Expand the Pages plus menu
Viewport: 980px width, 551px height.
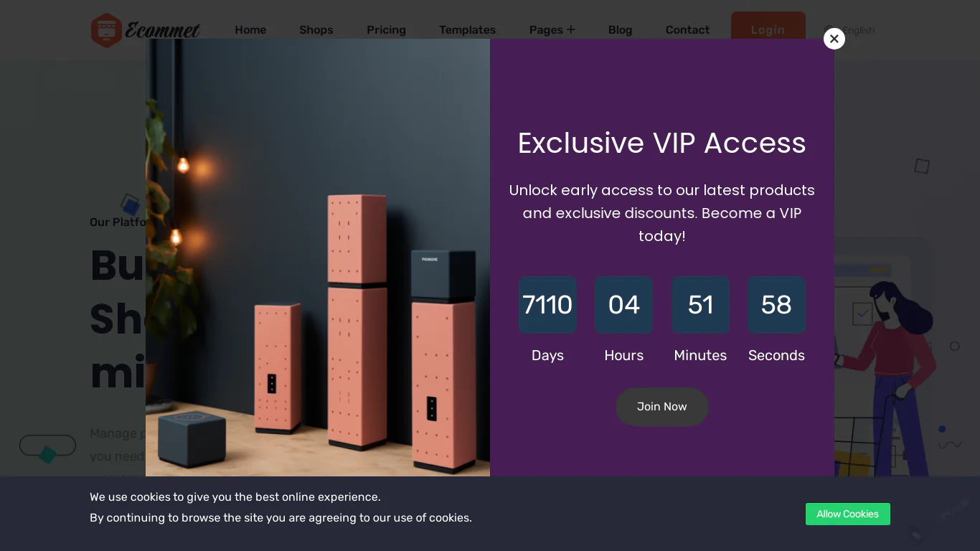[x=552, y=30]
